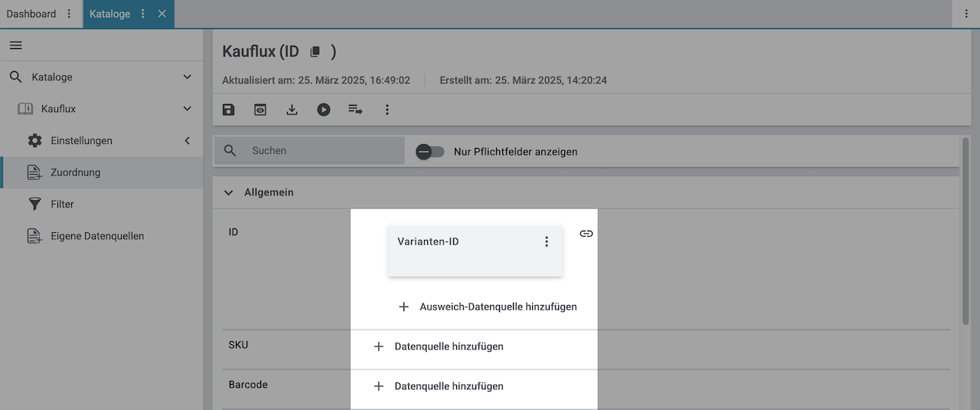Click the save catalog icon
The height and width of the screenshot is (410, 980).
[x=228, y=110]
